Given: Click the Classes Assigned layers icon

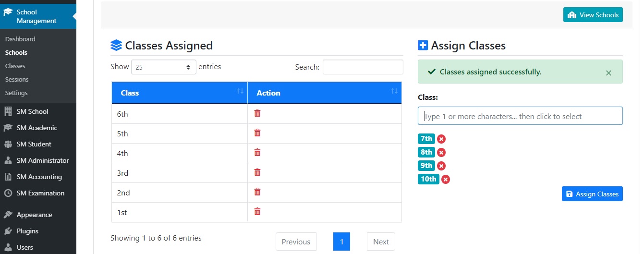Looking at the screenshot, I should click(116, 46).
